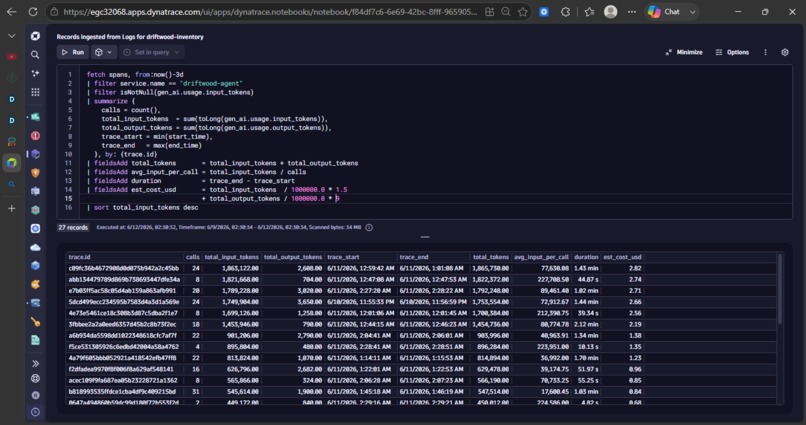Sort by the est_cost_usd column header
The height and width of the screenshot is (425, 806).
point(622,257)
